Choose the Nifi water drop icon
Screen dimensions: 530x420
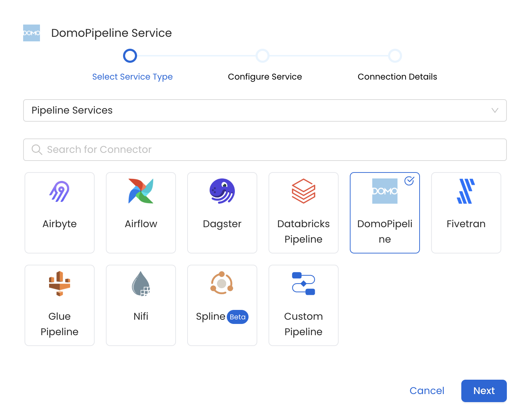(x=141, y=284)
